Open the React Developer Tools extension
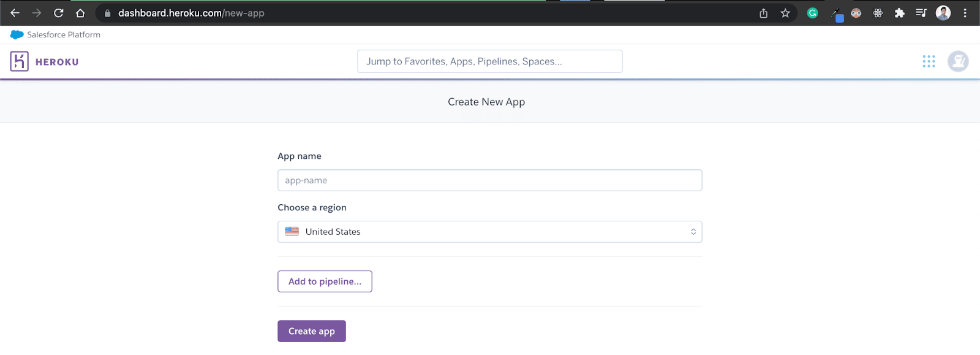Screen dimensions: 980x355 (878, 13)
